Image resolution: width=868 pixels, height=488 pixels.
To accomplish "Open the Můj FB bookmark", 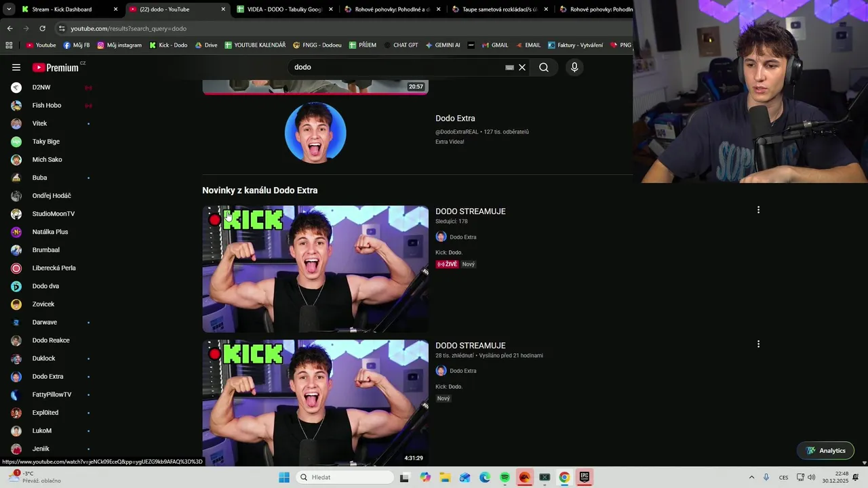I will coord(76,45).
